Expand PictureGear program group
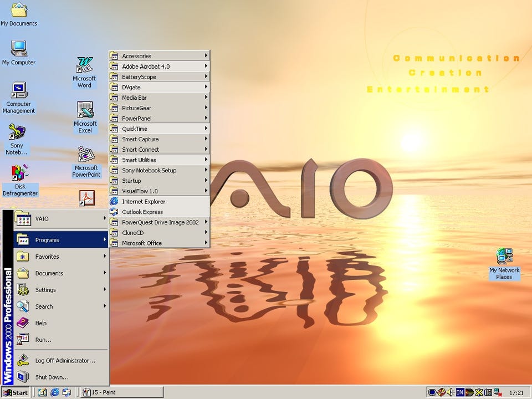 coord(159,108)
